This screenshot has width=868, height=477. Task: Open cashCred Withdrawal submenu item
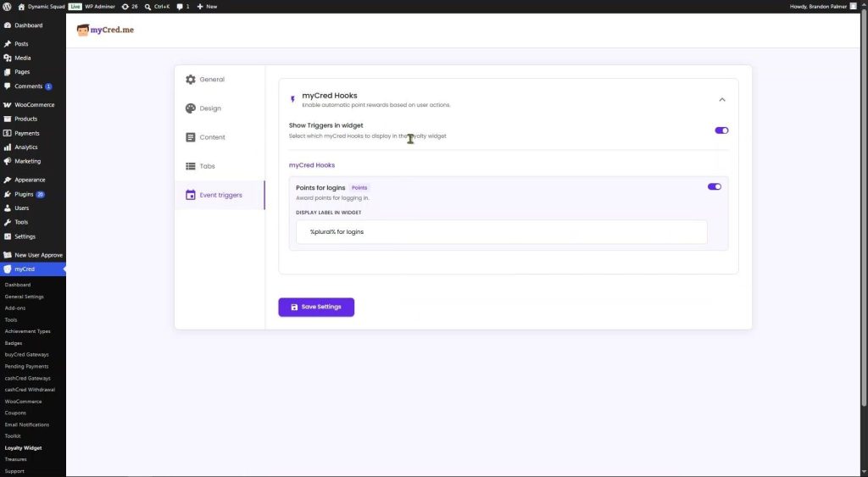[x=30, y=390]
